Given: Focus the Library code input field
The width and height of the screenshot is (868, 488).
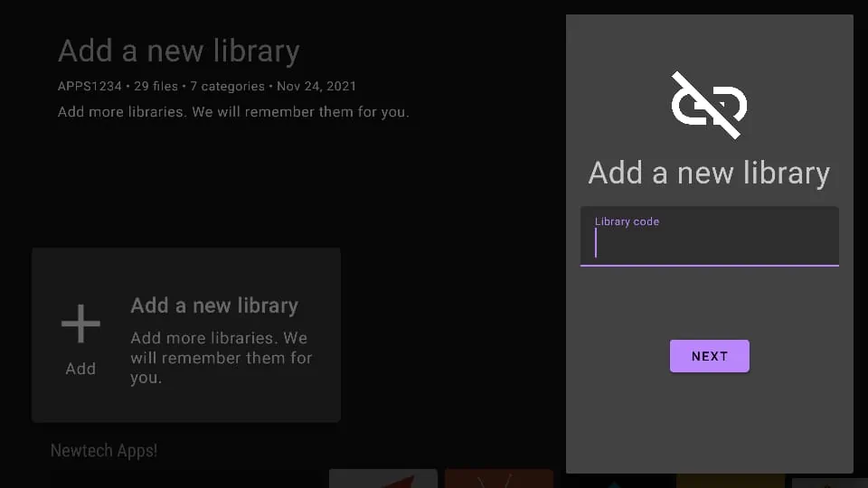Looking at the screenshot, I should tap(709, 242).
